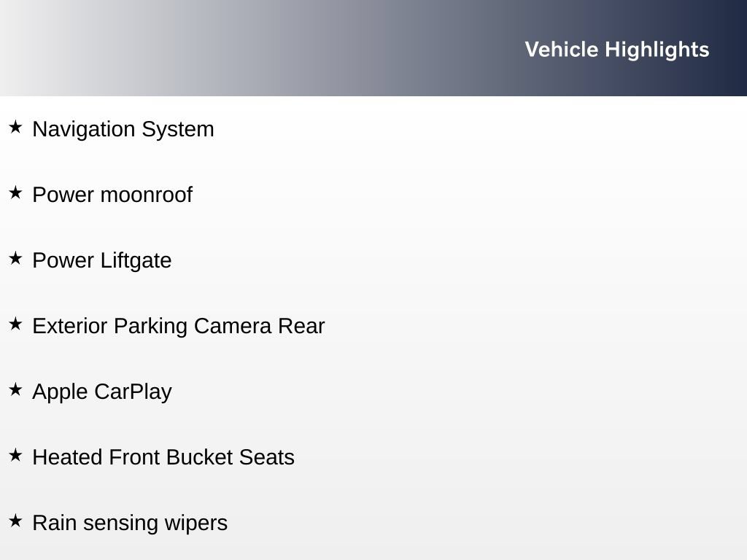Click the Power moonroof feature text

[112, 195]
